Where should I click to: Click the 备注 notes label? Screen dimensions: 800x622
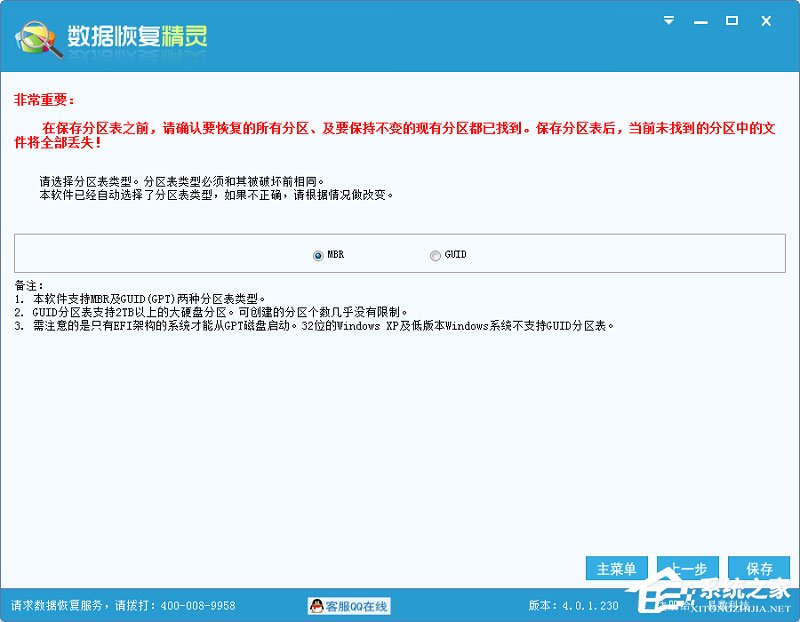[29, 285]
